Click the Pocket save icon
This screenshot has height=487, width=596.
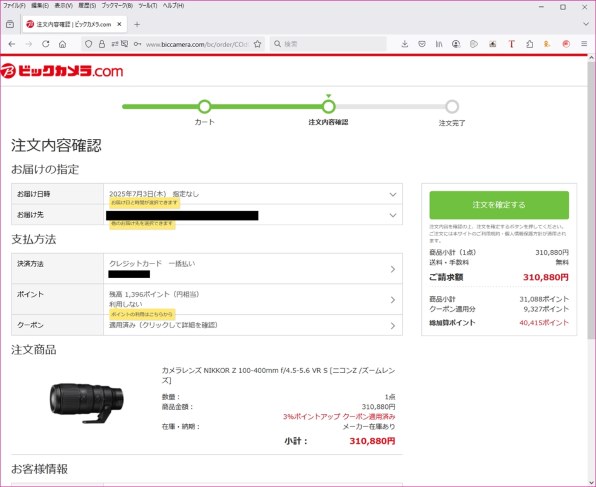click(x=422, y=44)
